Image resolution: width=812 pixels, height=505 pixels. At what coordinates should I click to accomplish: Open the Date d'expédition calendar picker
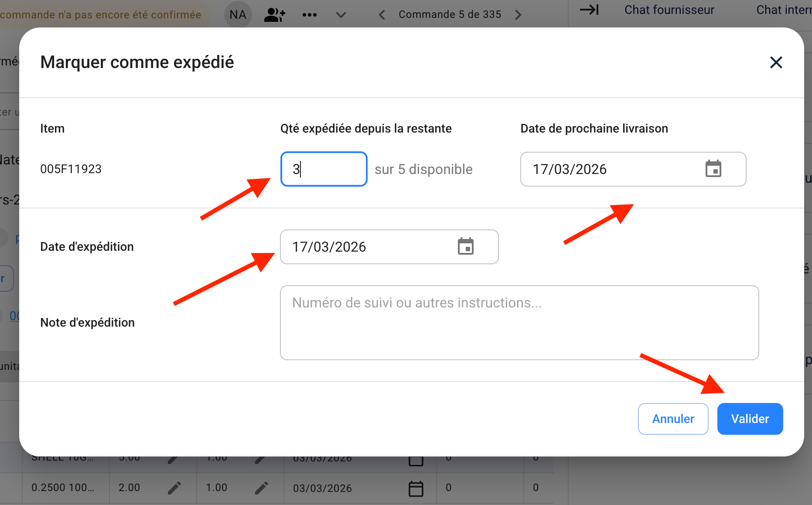click(466, 246)
